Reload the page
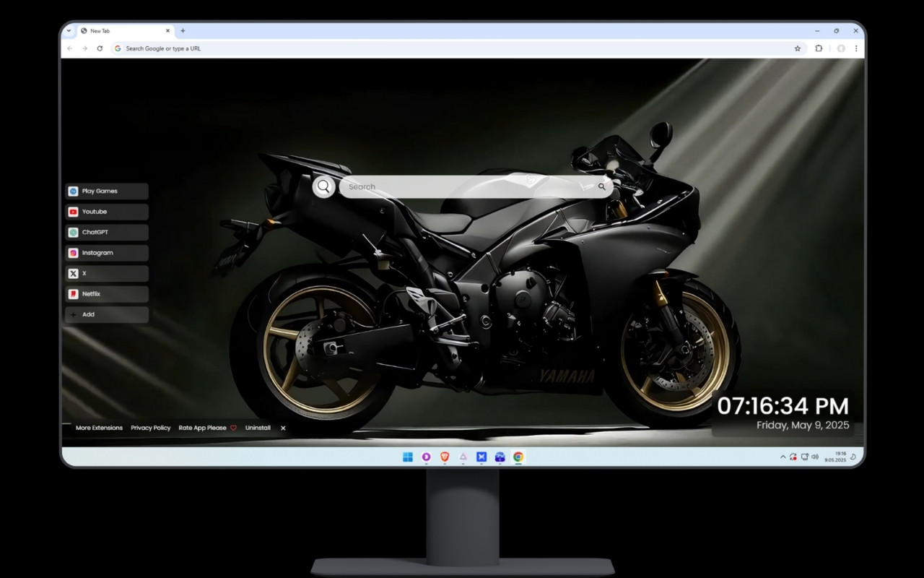This screenshot has height=578, width=924. point(100,48)
